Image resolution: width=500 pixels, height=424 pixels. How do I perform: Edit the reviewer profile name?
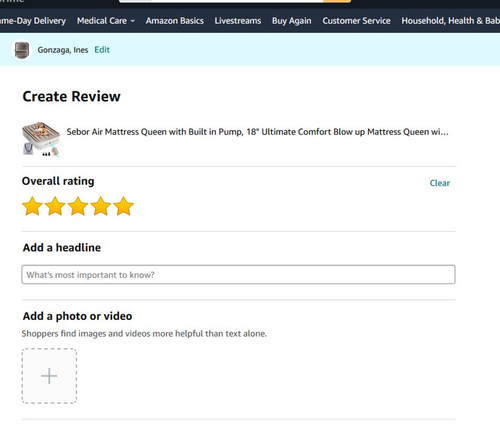click(x=102, y=50)
